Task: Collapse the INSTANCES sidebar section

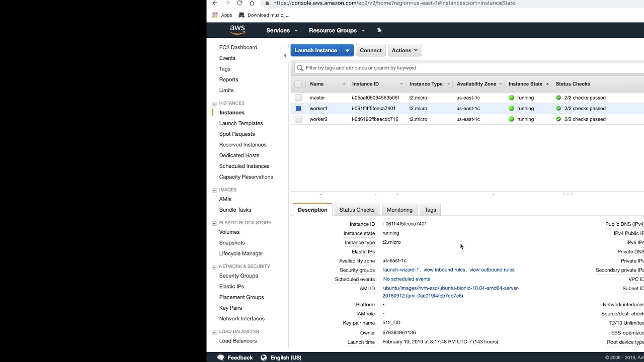Action: click(214, 104)
